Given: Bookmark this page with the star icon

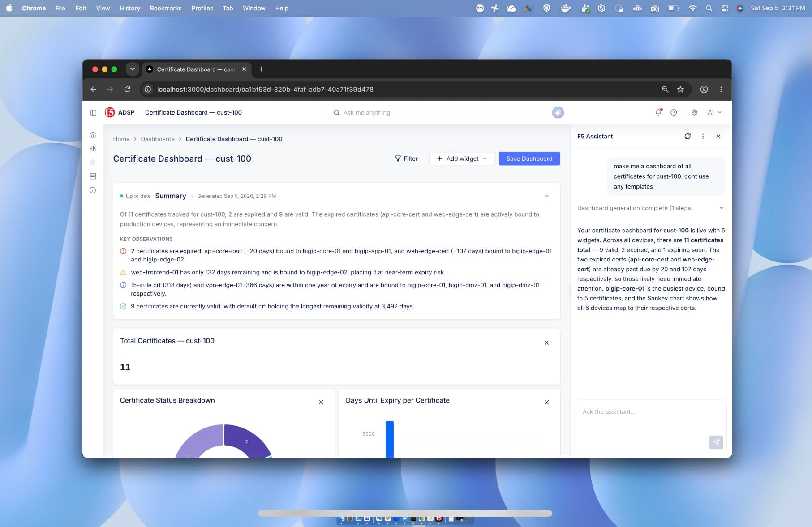Looking at the screenshot, I should [680, 89].
